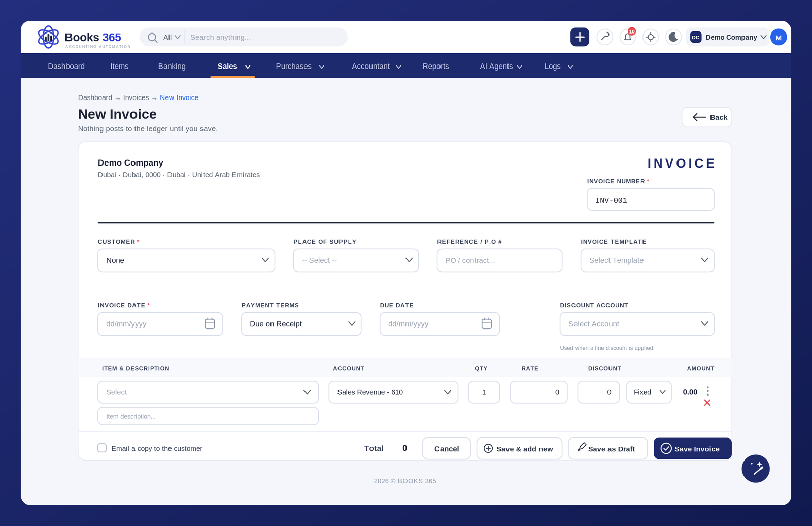Click the Qty field showing 1
Image resolution: width=812 pixels, height=526 pixels.
coord(484,392)
